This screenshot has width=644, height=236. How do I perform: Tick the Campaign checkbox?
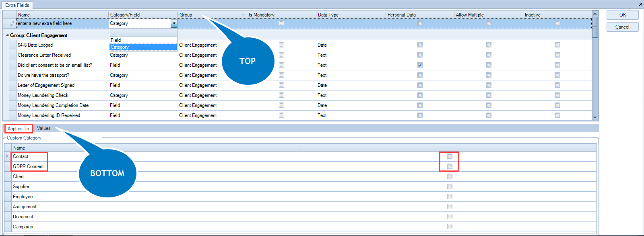click(x=450, y=227)
